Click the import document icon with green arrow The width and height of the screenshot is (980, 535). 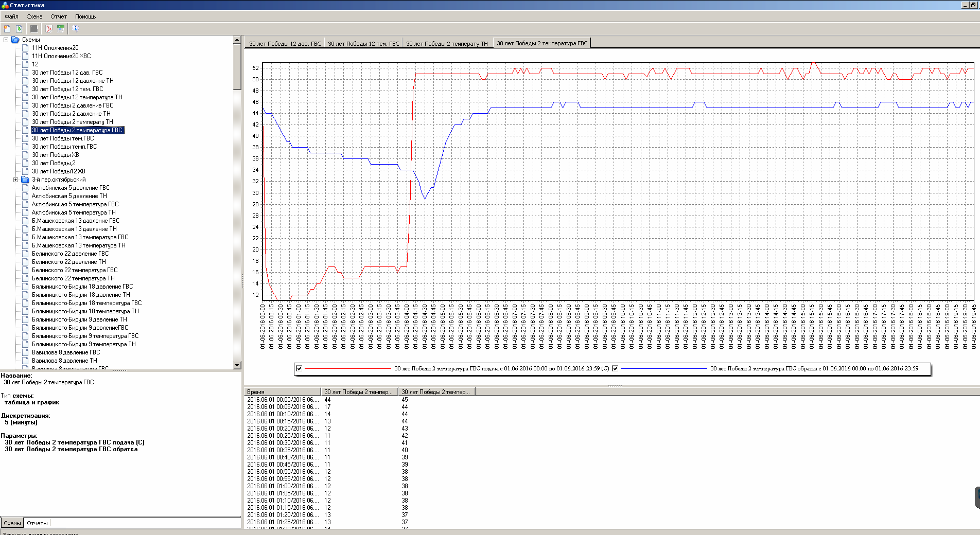pyautogui.click(x=19, y=29)
